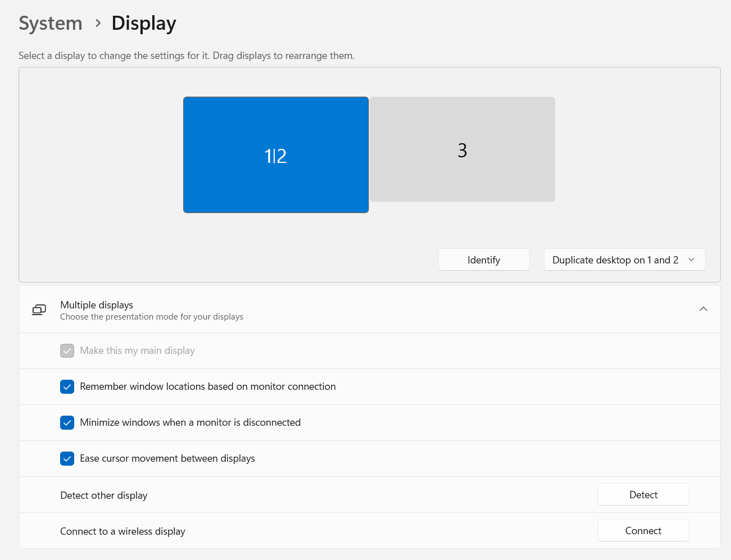Click the Ease cursor movement label text
The image size is (731, 560).
coord(167,458)
